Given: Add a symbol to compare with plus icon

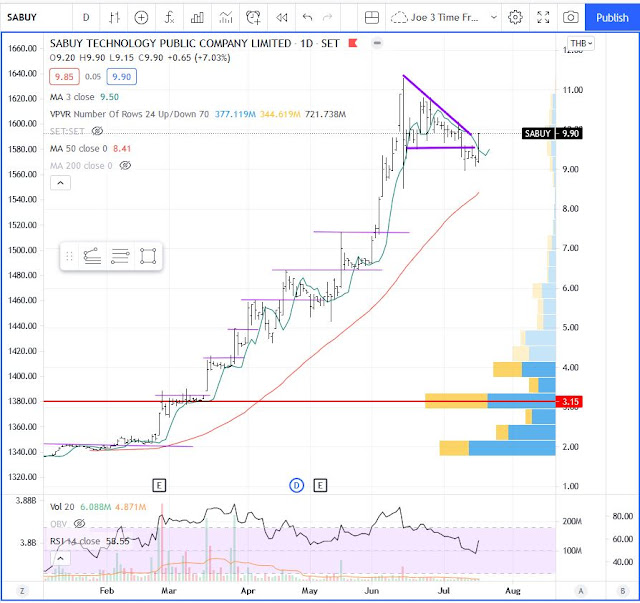Looking at the screenshot, I should [x=141, y=18].
